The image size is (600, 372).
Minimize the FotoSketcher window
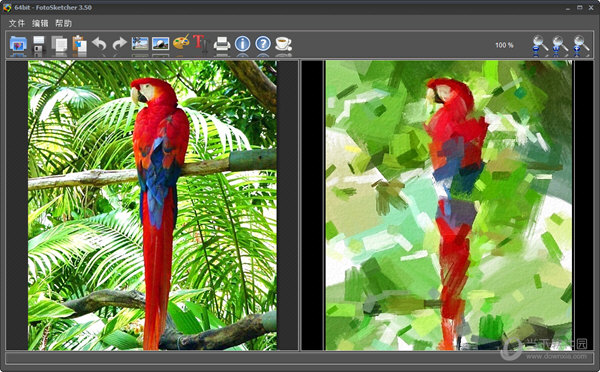[568, 8]
